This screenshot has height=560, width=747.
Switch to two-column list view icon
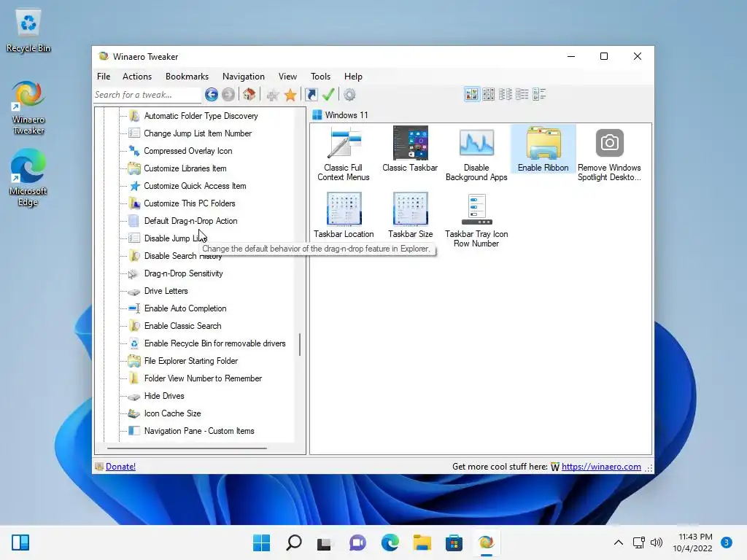click(x=506, y=94)
